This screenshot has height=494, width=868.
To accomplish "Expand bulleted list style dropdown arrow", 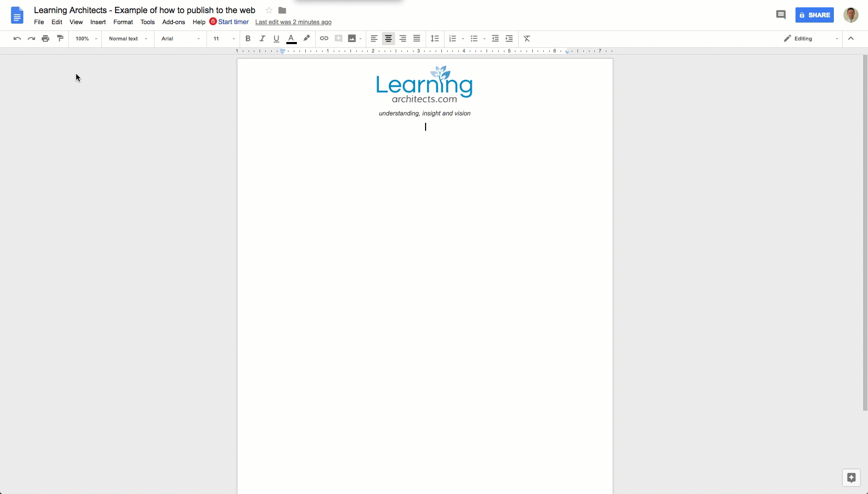I will [x=484, y=39].
